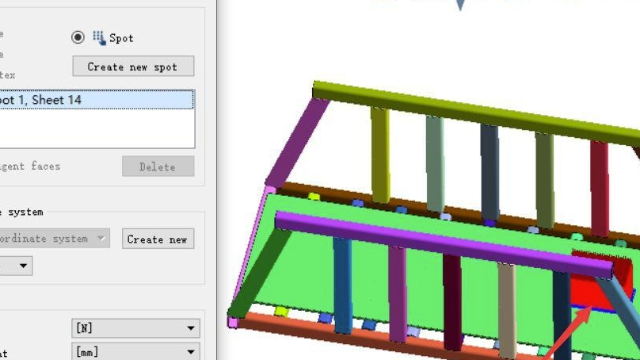Open the coordinate system dropdown
The height and width of the screenshot is (360, 640).
[x=54, y=238]
